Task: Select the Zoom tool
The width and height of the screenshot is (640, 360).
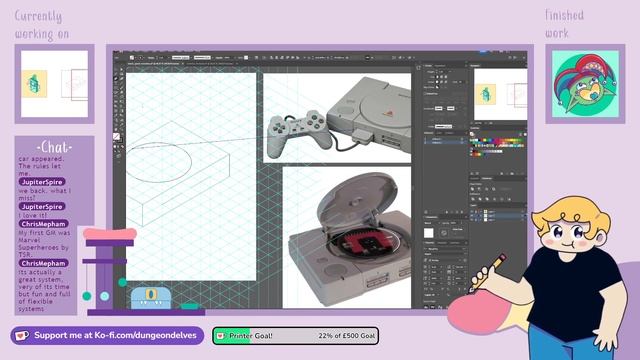Action: [x=121, y=129]
